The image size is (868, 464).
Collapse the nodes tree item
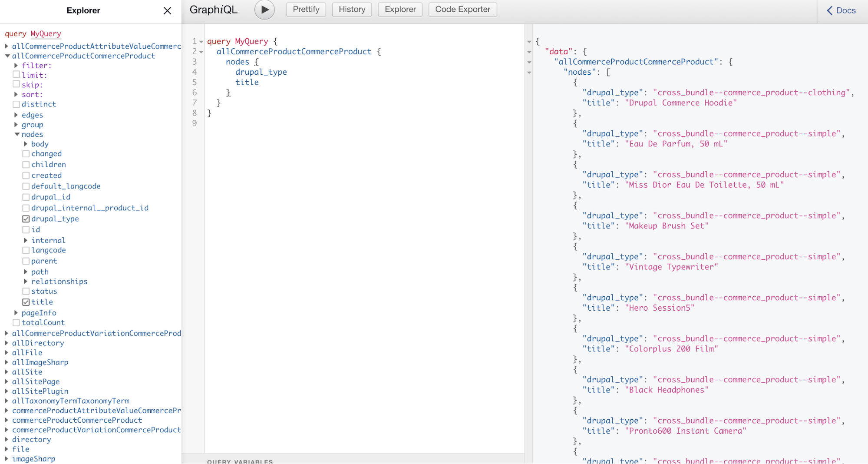pos(16,134)
